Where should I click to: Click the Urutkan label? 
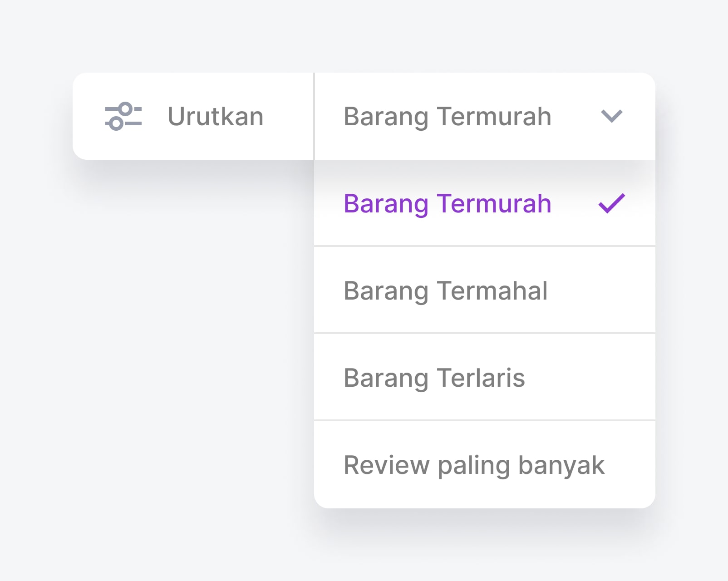coord(216,117)
